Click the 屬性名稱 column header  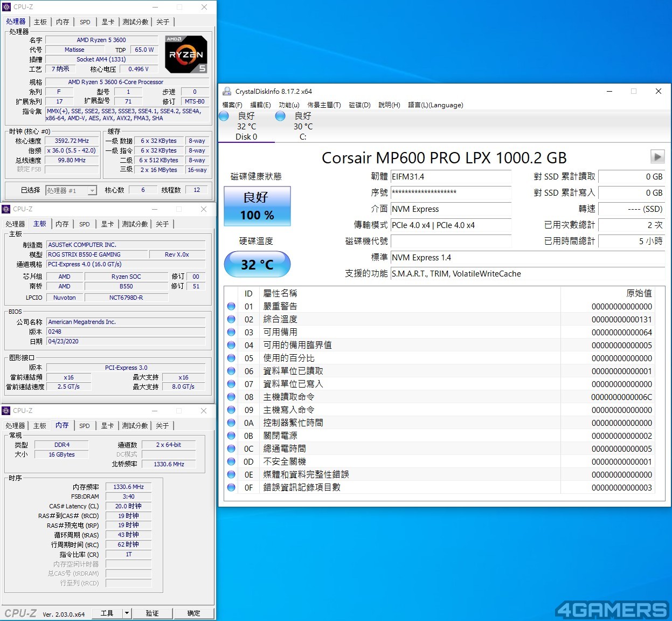point(280,293)
